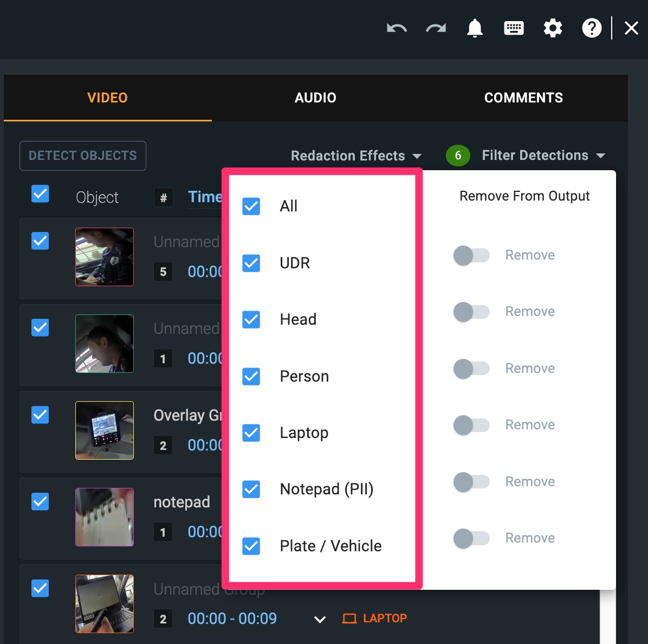The width and height of the screenshot is (648, 644).
Task: Expand the 00:00 - 00:09 laptop row chevron
Action: pos(320,619)
